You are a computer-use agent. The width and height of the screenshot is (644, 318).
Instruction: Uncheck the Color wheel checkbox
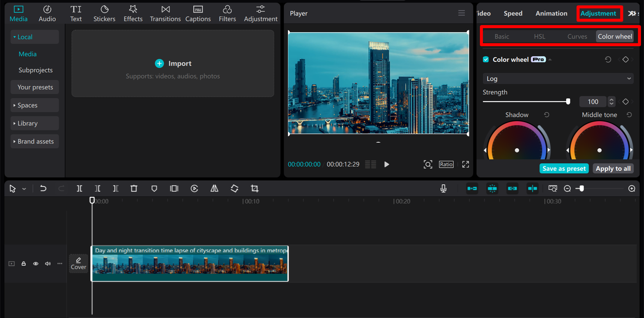pos(486,59)
